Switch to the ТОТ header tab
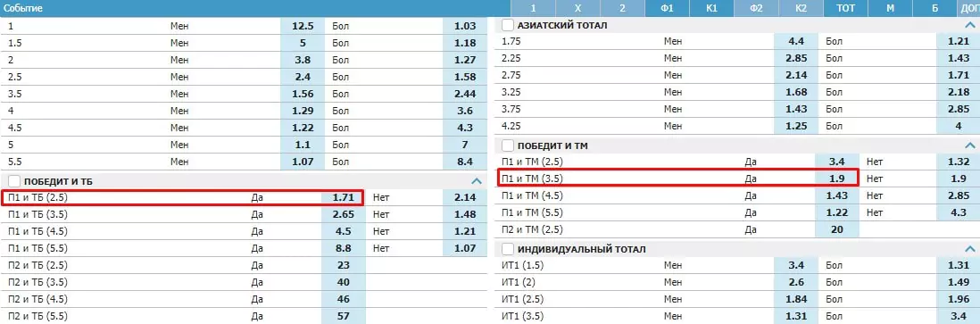980x324 pixels. click(845, 8)
